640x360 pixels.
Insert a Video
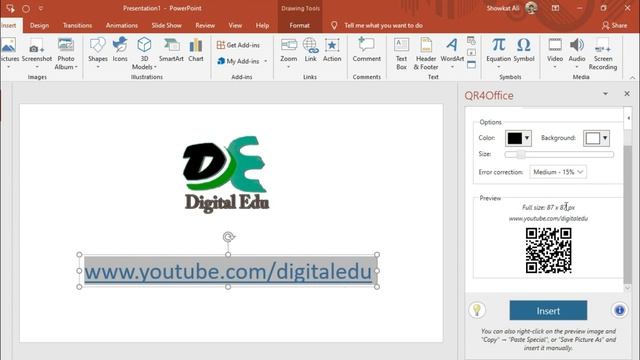pos(555,52)
